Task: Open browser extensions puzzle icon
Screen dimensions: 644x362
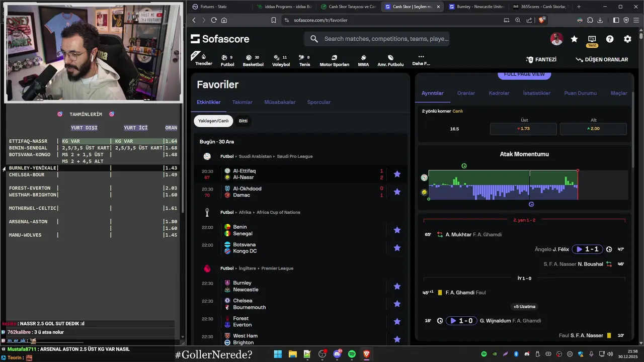Action: [x=590, y=20]
